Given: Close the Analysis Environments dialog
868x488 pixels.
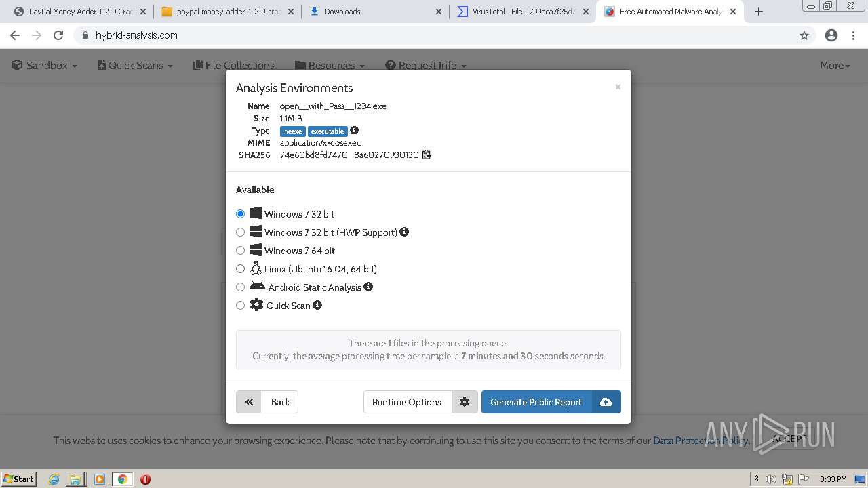Looking at the screenshot, I should click(x=618, y=87).
